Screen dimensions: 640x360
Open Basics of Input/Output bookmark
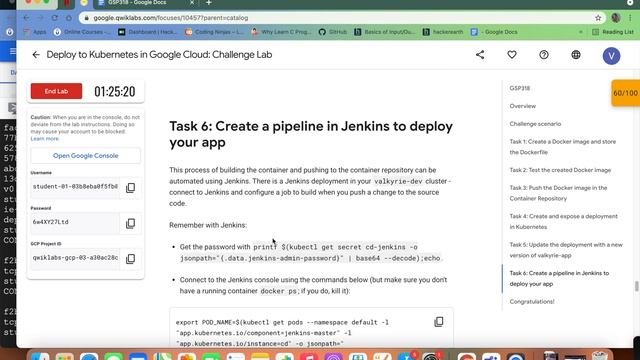click(384, 32)
